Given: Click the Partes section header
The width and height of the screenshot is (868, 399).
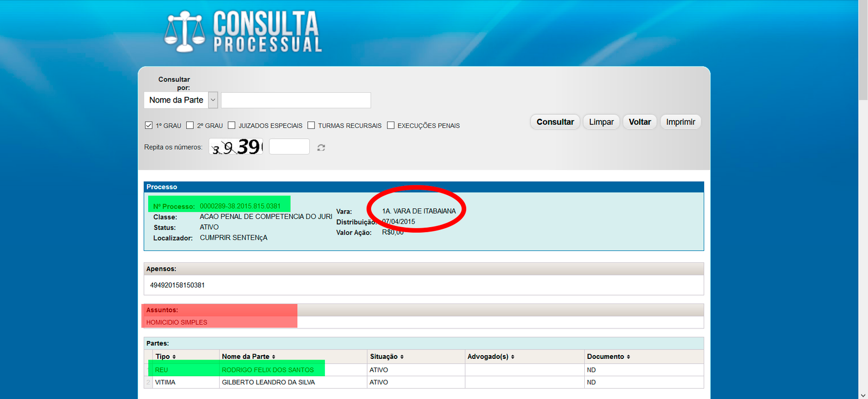Looking at the screenshot, I should click(424, 343).
